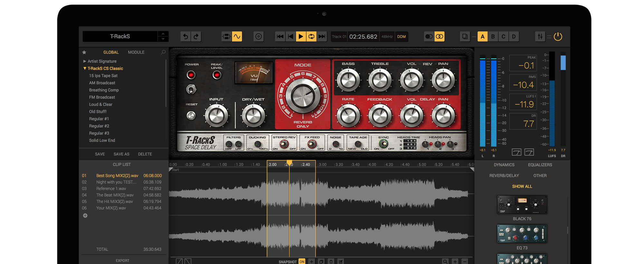The width and height of the screenshot is (644, 264).
Task: Open the OTHER module category
Action: coord(540,176)
